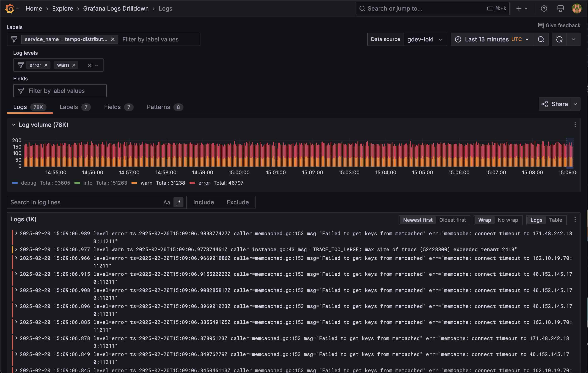Click the zoom out time range icon
The width and height of the screenshot is (588, 373).
tap(541, 39)
